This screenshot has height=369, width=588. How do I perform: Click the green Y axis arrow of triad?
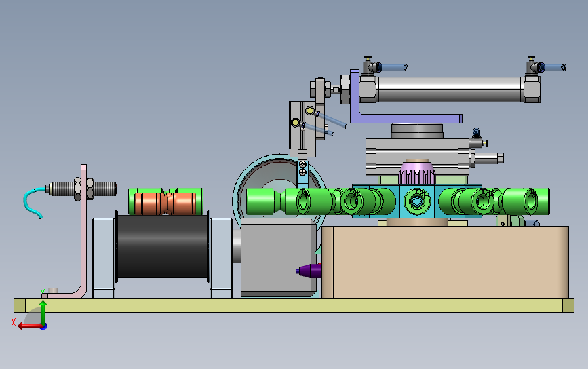[43, 312]
